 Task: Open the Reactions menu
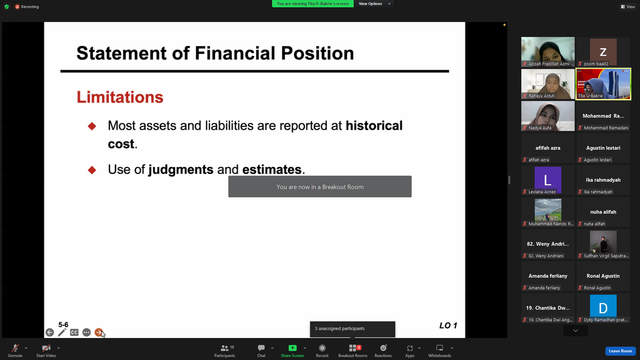383,350
